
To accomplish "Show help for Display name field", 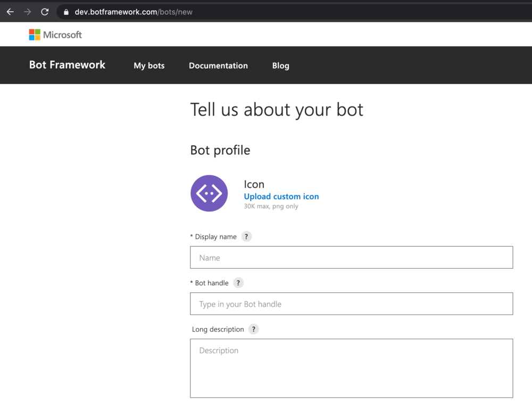I will pos(246,236).
